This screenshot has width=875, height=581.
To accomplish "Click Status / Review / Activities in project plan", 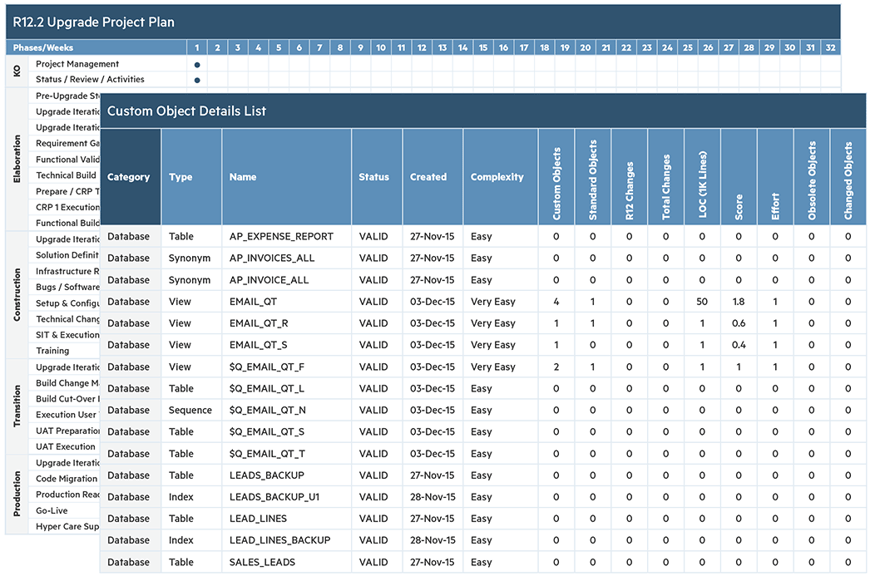I will pos(90,79).
